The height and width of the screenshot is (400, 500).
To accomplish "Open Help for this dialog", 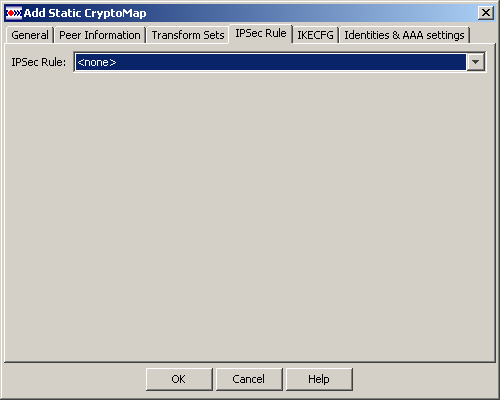I will [x=319, y=379].
